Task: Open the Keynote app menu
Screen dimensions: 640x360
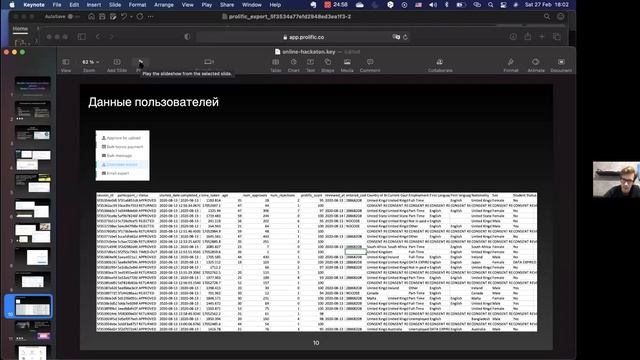Action: click(x=34, y=5)
